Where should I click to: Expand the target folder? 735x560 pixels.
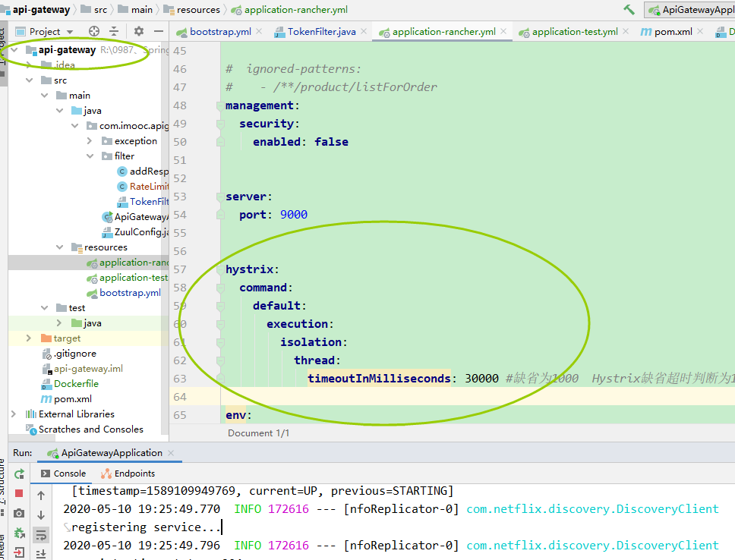29,338
